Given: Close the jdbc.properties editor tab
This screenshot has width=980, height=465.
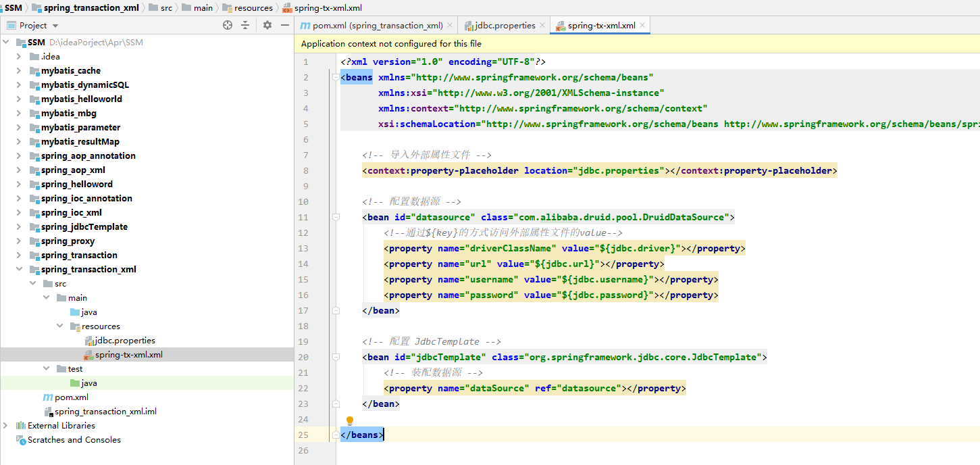Looking at the screenshot, I should [542, 26].
